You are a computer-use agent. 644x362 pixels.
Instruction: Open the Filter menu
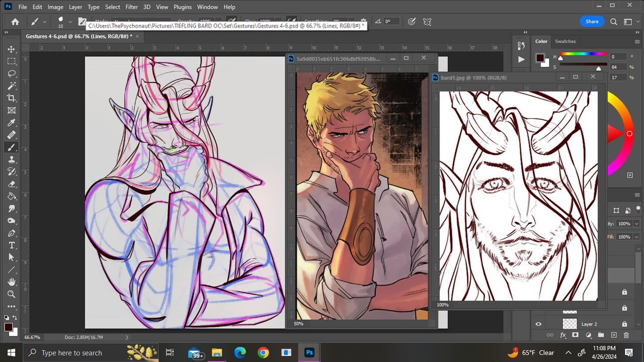click(x=132, y=7)
